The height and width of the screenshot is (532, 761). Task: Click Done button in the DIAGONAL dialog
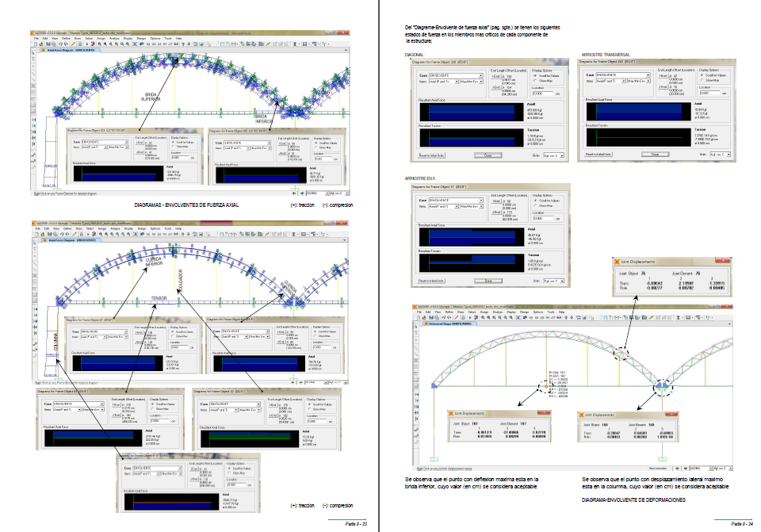point(488,155)
